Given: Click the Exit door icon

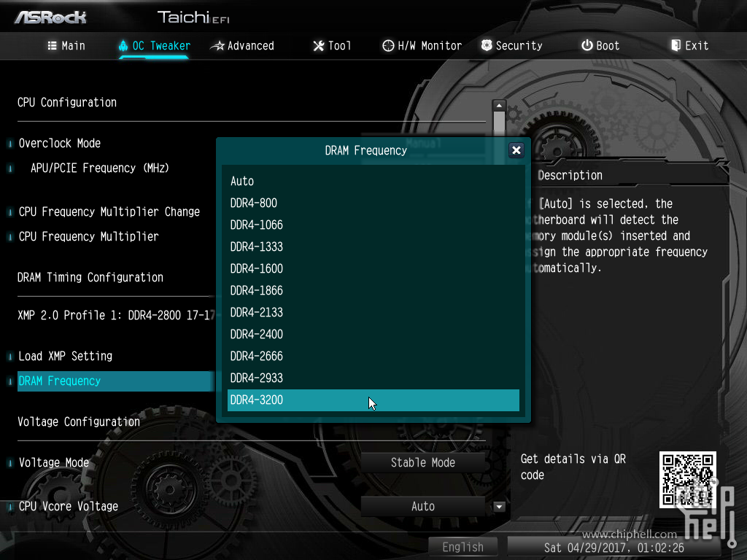Looking at the screenshot, I should coord(676,45).
